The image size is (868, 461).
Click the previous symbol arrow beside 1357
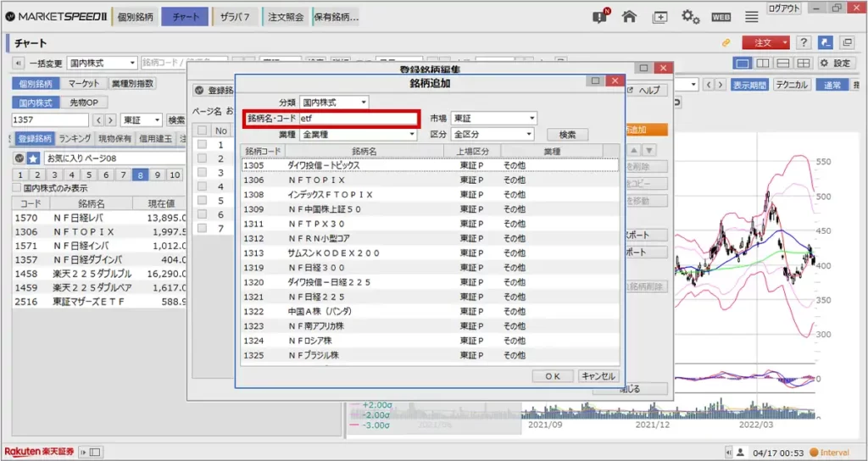tap(98, 120)
